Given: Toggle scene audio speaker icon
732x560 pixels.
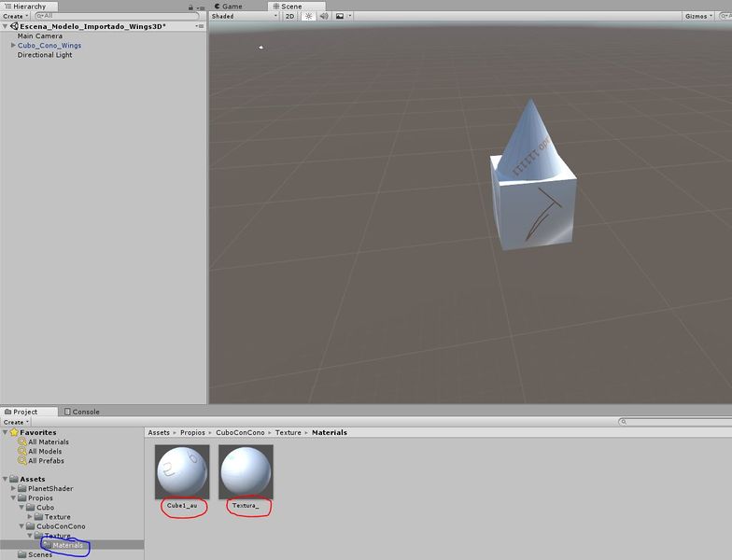Looking at the screenshot, I should point(324,16).
